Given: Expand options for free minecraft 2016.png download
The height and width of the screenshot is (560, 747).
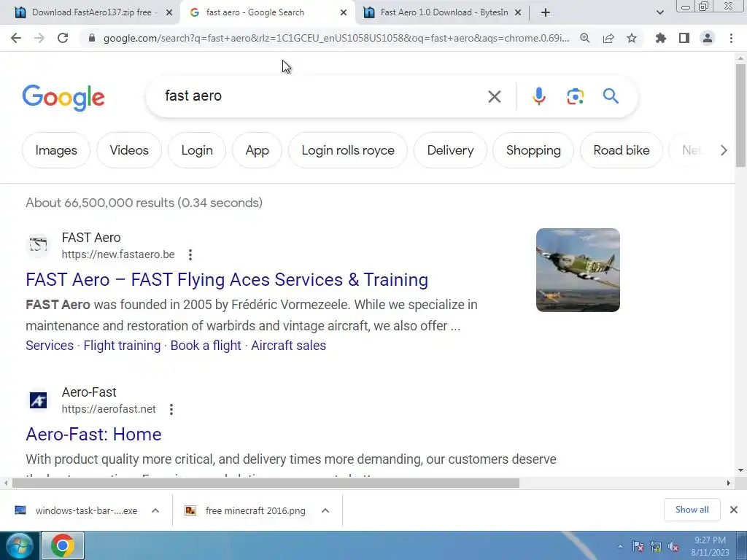Looking at the screenshot, I should pyautogui.click(x=325, y=510).
